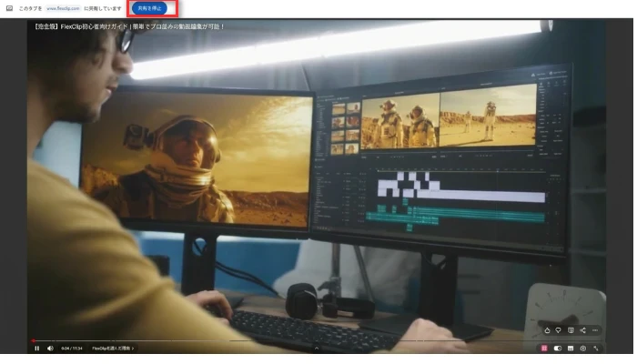Mute the video with the speaker icon
The image size is (637, 364).
click(x=50, y=349)
